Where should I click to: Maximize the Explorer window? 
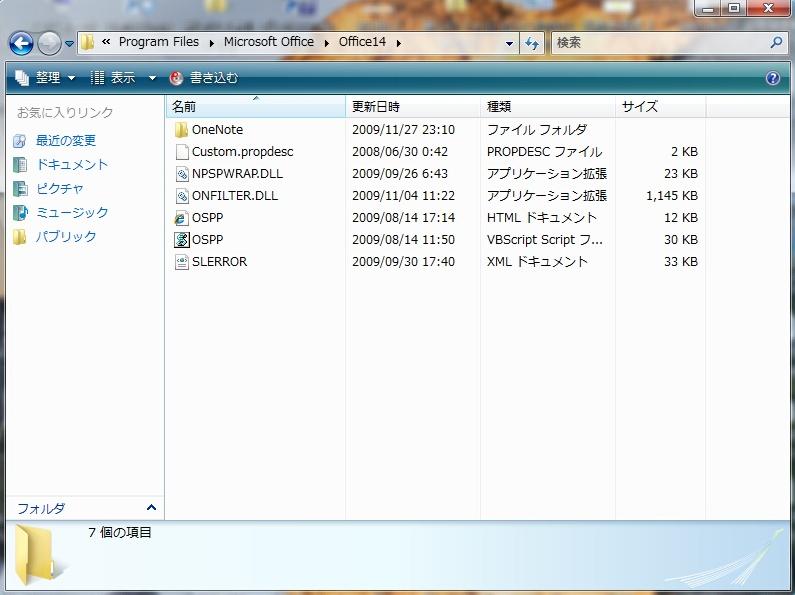click(734, 7)
